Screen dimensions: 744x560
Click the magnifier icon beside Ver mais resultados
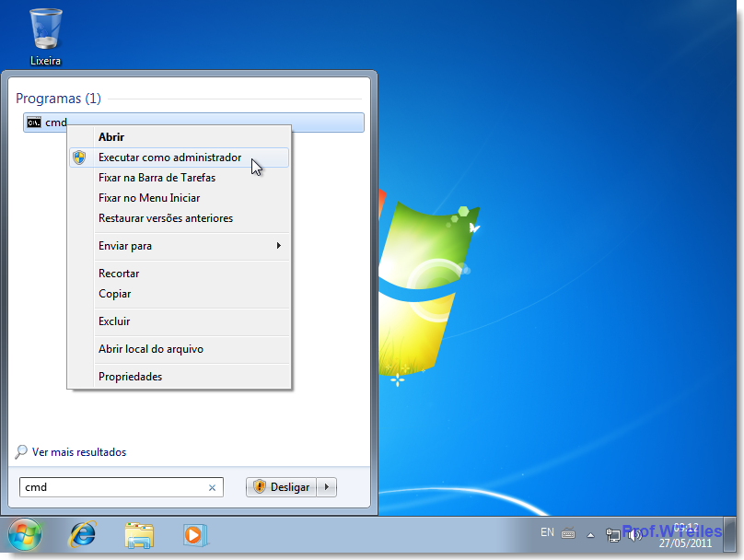pos(21,452)
